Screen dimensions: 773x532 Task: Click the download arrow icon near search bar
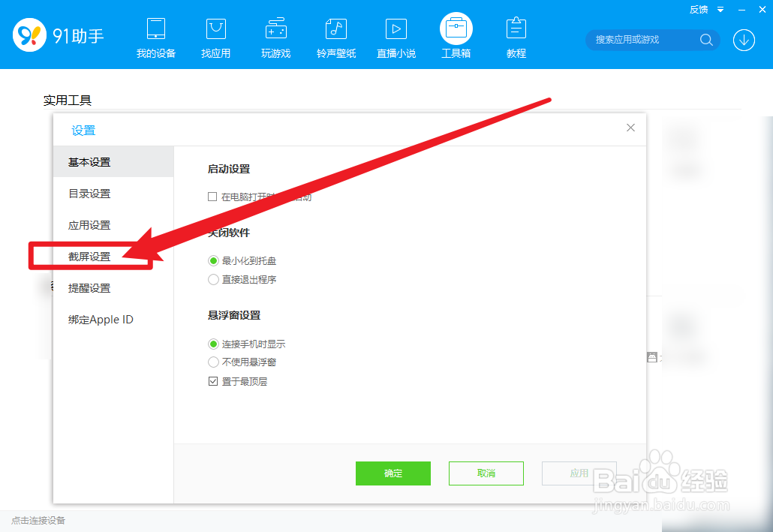(x=744, y=40)
